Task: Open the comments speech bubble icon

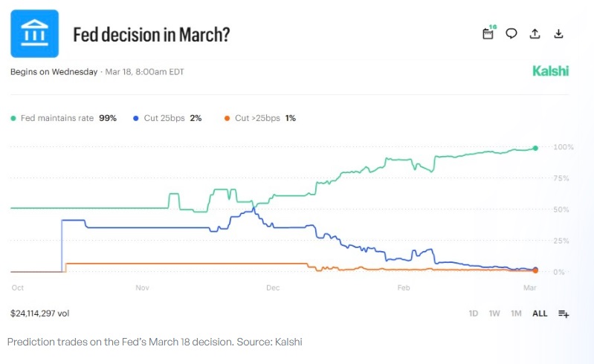Action: [511, 33]
